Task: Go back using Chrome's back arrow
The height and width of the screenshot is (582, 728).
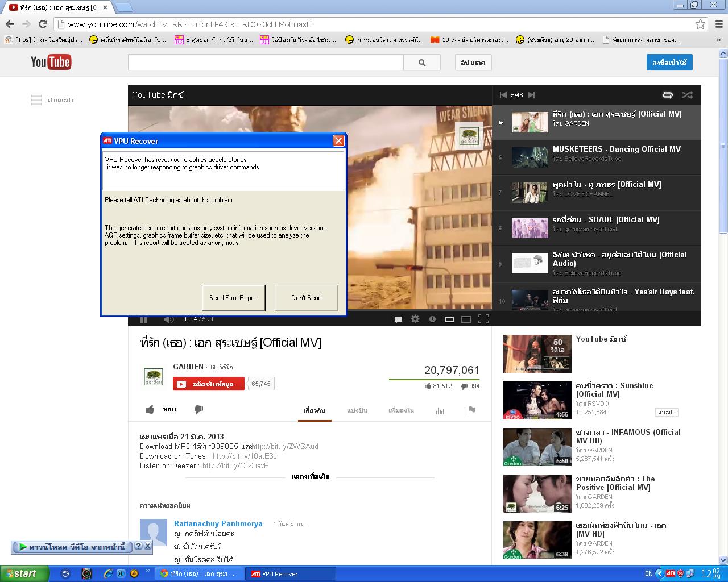Action: click(x=10, y=24)
